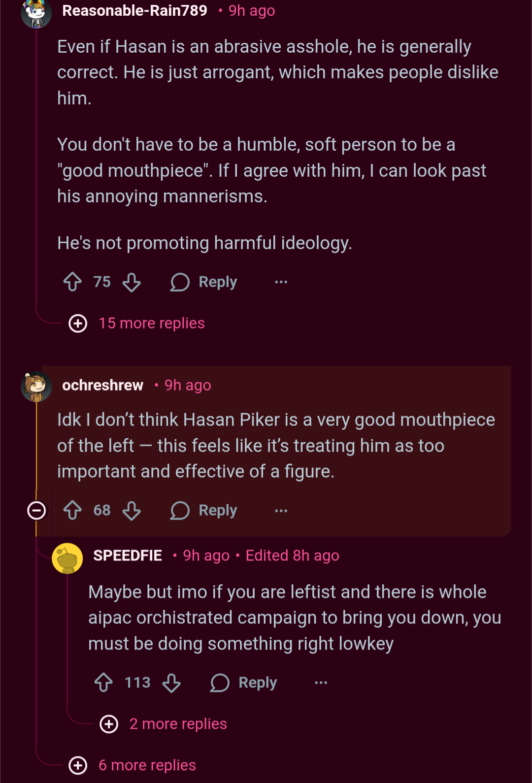Screen dimensions: 532x783
Task: Open SPEEDFIE's username link
Action: tap(128, 555)
